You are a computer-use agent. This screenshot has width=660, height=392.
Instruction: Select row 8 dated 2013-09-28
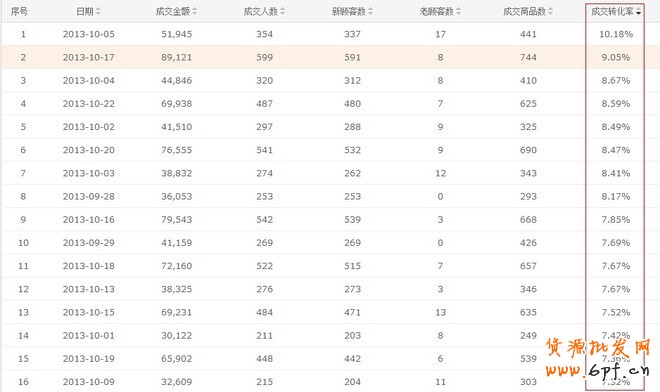(330, 196)
